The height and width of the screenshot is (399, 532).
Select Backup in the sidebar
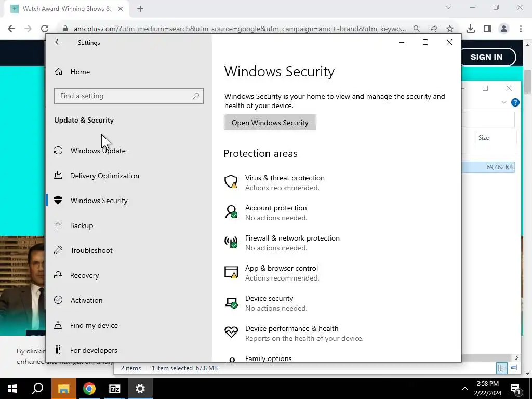(x=82, y=225)
